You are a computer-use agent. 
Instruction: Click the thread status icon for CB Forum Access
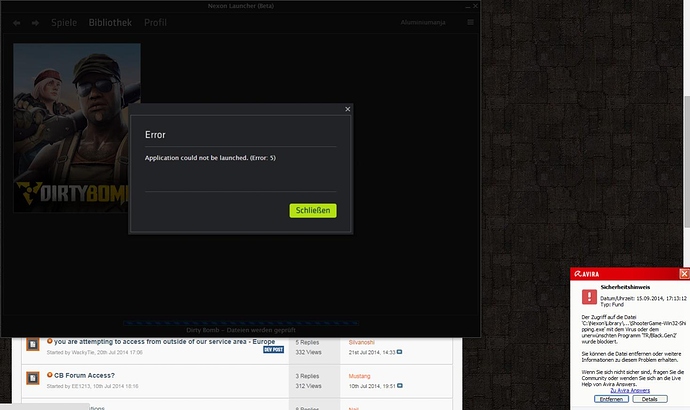tap(31, 377)
